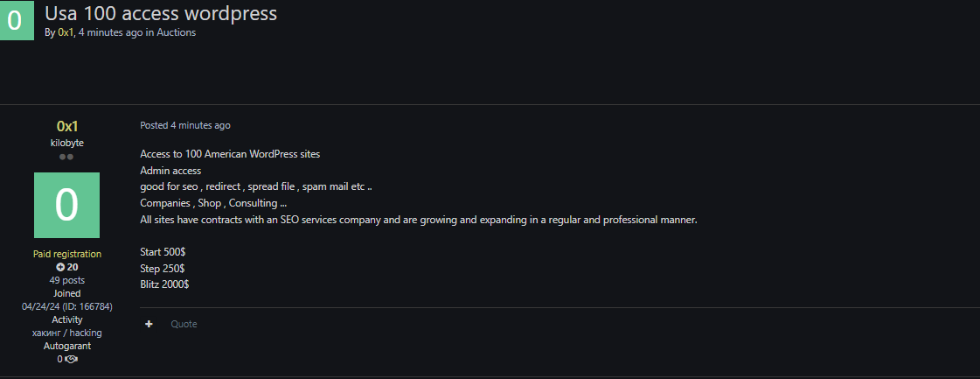
Task: Open the 0x1 author link under title
Action: click(66, 32)
